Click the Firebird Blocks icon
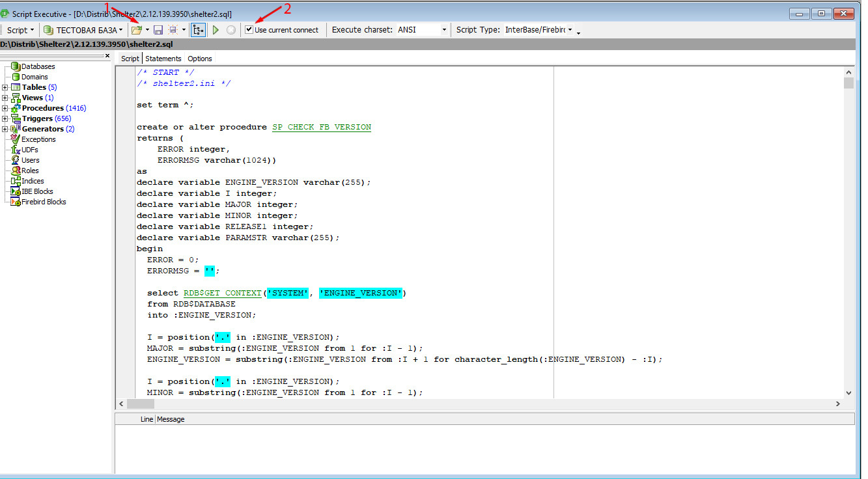The image size is (868, 479). 16,202
